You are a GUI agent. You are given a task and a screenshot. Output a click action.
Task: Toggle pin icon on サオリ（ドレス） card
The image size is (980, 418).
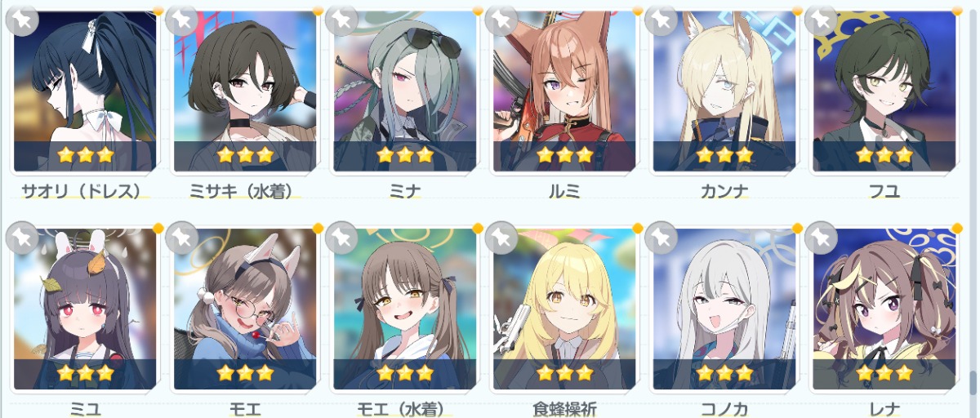[22, 20]
